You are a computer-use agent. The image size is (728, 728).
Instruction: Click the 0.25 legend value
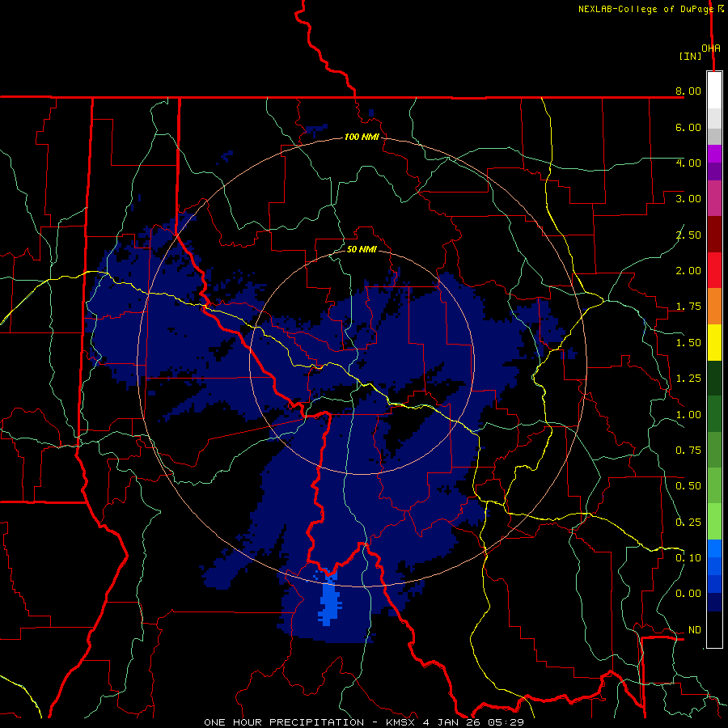tap(688, 523)
